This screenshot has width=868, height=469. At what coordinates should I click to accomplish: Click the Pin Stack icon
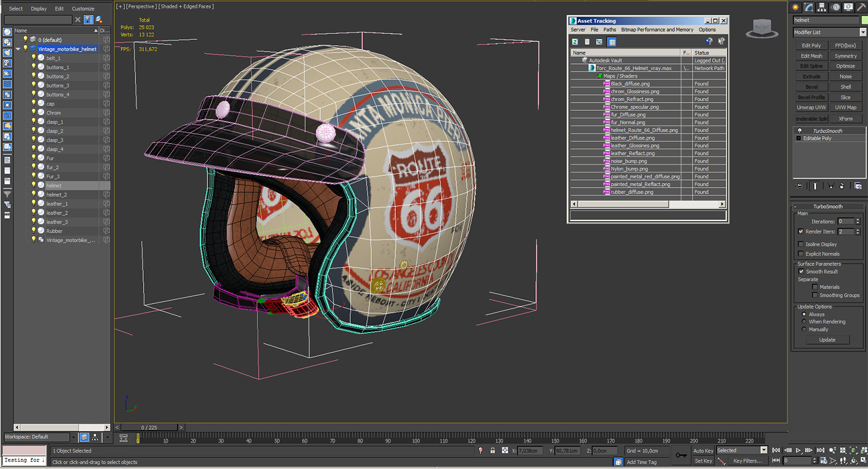tap(799, 186)
